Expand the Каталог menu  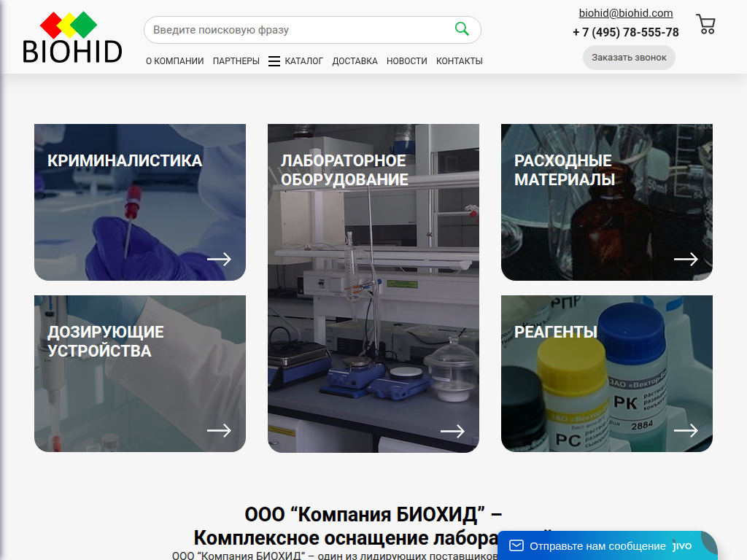pyautogui.click(x=303, y=61)
